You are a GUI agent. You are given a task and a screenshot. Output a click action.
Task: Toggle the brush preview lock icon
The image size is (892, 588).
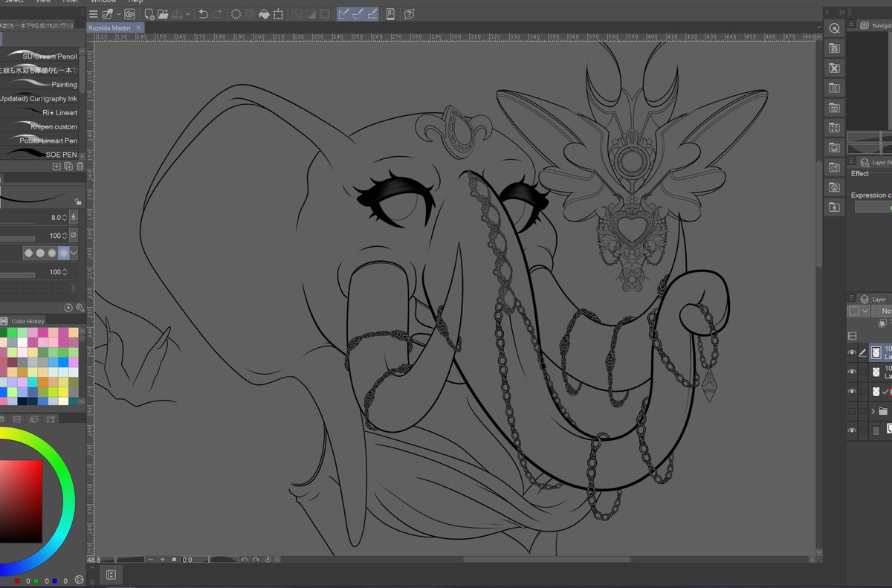pos(77,201)
